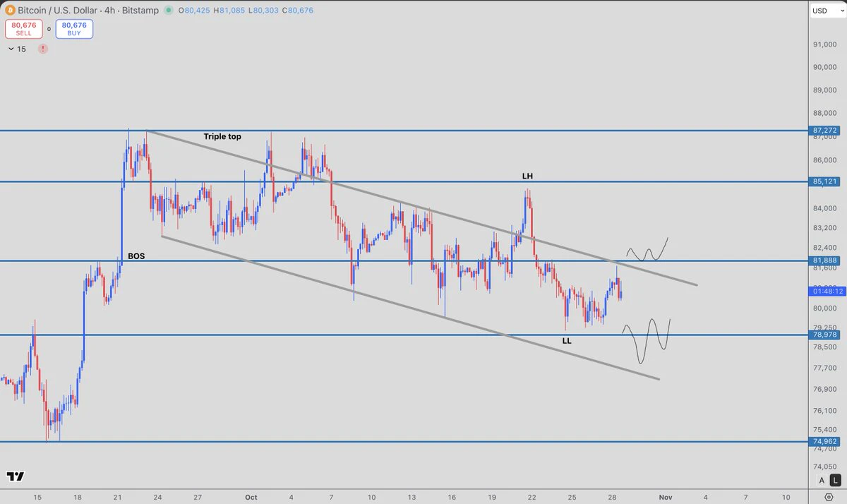Collapse the indicator legend chevron beside 15
Image resolution: width=847 pixels, height=504 pixels.
pyautogui.click(x=11, y=49)
